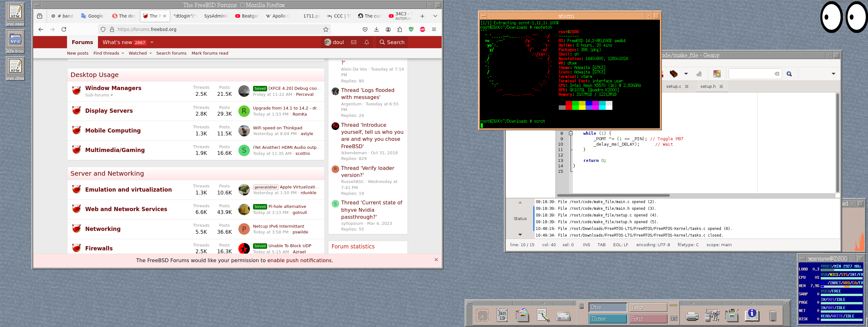This screenshot has height=327, width=868.
Task: Lock the screen with the padlock icon
Action: (x=581, y=306)
